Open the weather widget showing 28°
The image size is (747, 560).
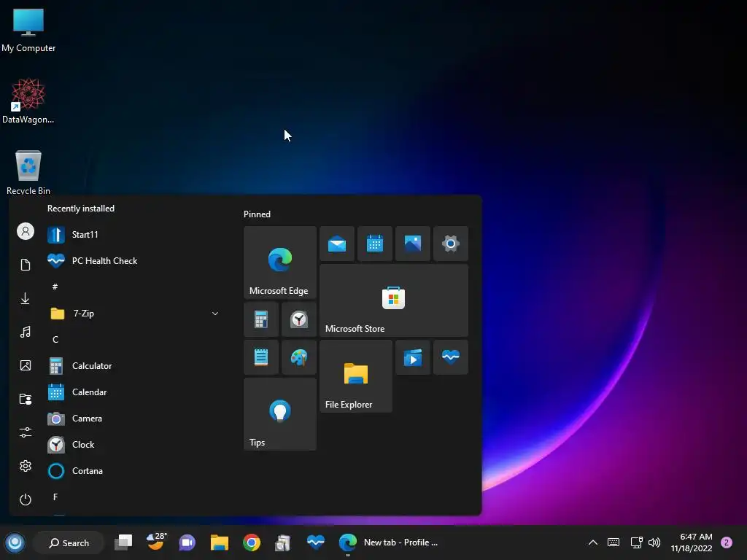[156, 542]
